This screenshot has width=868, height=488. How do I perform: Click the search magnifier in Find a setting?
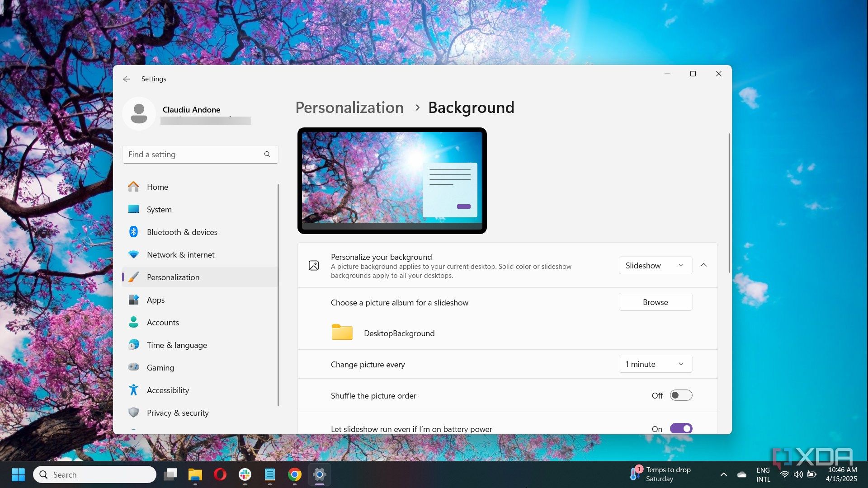(267, 155)
